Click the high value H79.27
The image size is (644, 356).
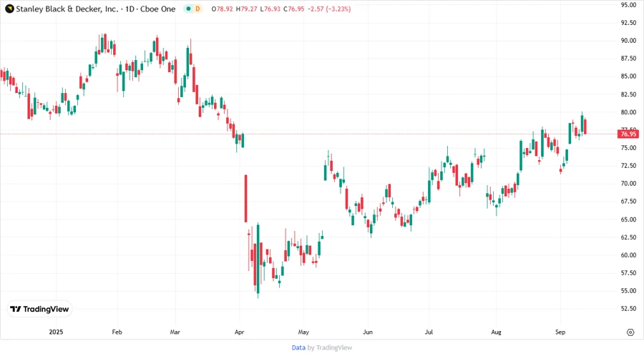(x=246, y=9)
